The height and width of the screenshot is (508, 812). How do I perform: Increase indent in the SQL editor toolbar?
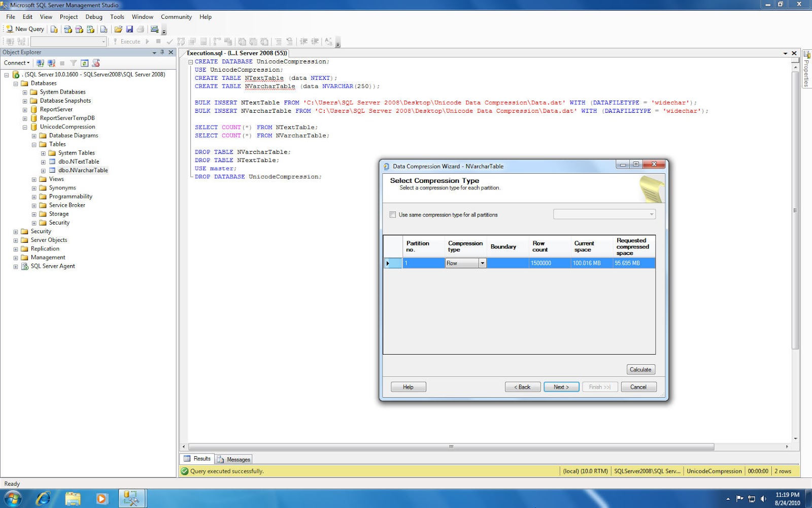315,42
